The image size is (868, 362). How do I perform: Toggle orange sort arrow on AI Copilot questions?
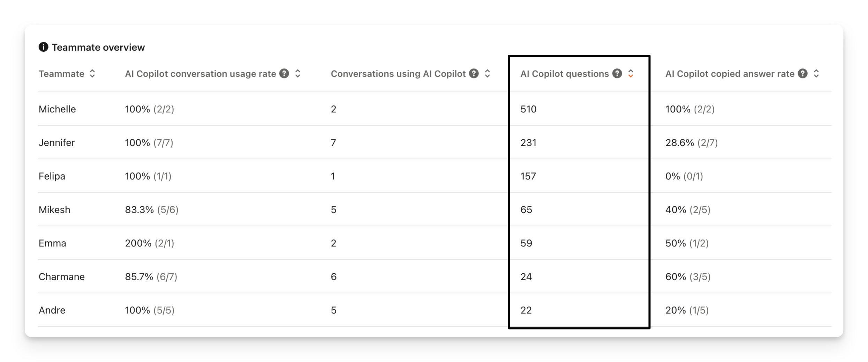[631, 74]
